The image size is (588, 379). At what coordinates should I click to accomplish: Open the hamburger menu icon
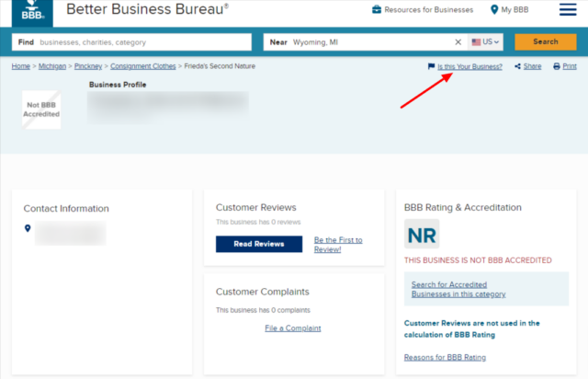pyautogui.click(x=567, y=10)
